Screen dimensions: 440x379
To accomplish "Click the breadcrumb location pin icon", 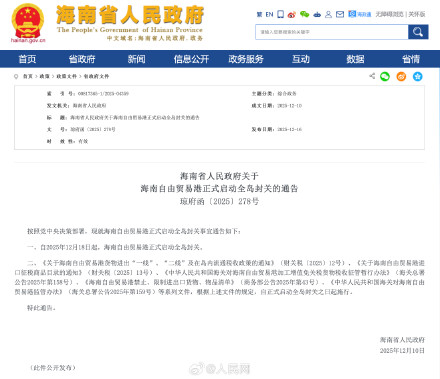I will tap(16, 76).
